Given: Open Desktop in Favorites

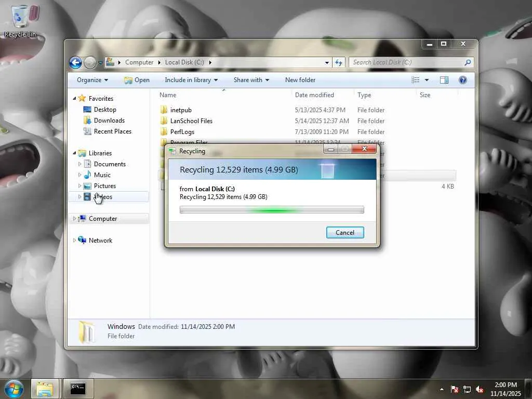Looking at the screenshot, I should pyautogui.click(x=105, y=110).
